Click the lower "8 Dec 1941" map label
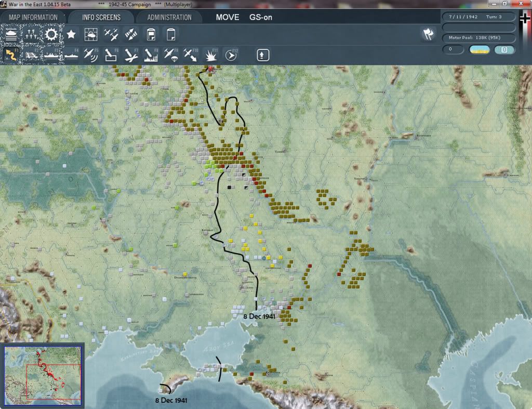Screen dimensions: 532x409 coord(171,400)
